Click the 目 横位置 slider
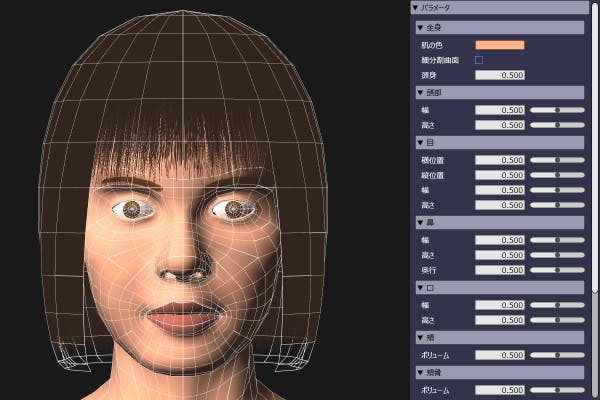Viewport: 600px width, 400px height. tap(557, 160)
